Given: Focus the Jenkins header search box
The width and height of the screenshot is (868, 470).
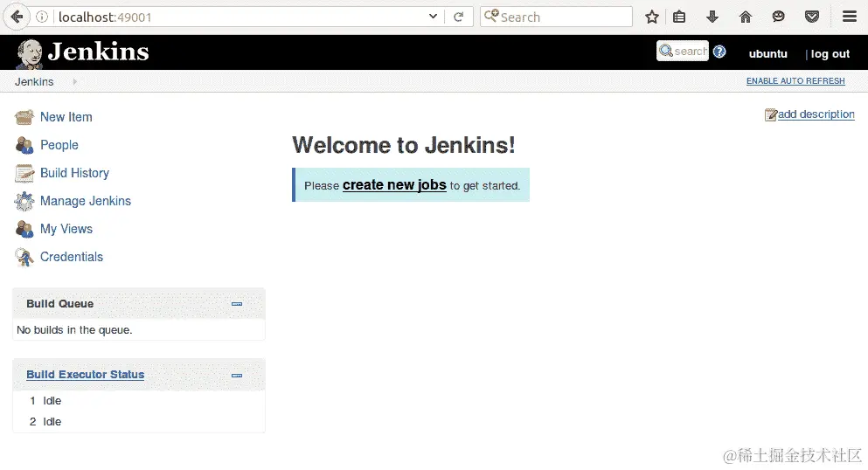Looking at the screenshot, I should [x=683, y=51].
